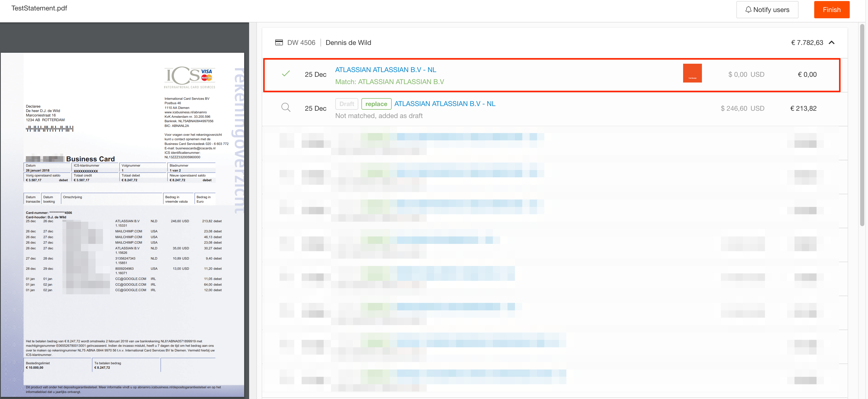Click the bell icon in Notify users
This screenshot has width=868, height=399.
tap(748, 10)
